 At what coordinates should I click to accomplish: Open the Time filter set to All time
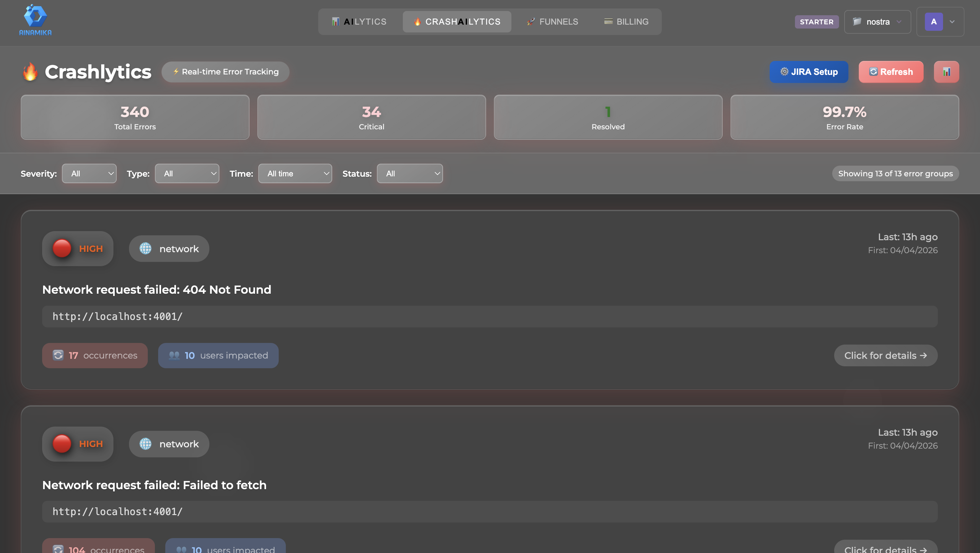tap(295, 173)
